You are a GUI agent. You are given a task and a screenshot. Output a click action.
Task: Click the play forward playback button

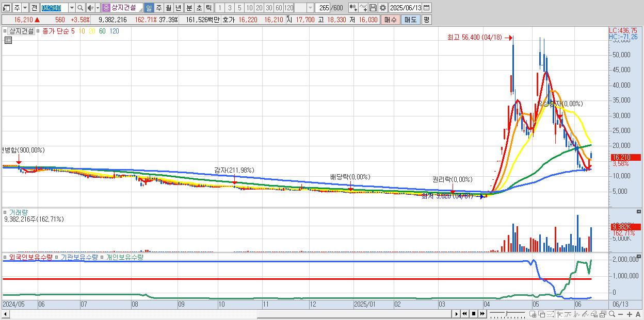click(x=456, y=314)
